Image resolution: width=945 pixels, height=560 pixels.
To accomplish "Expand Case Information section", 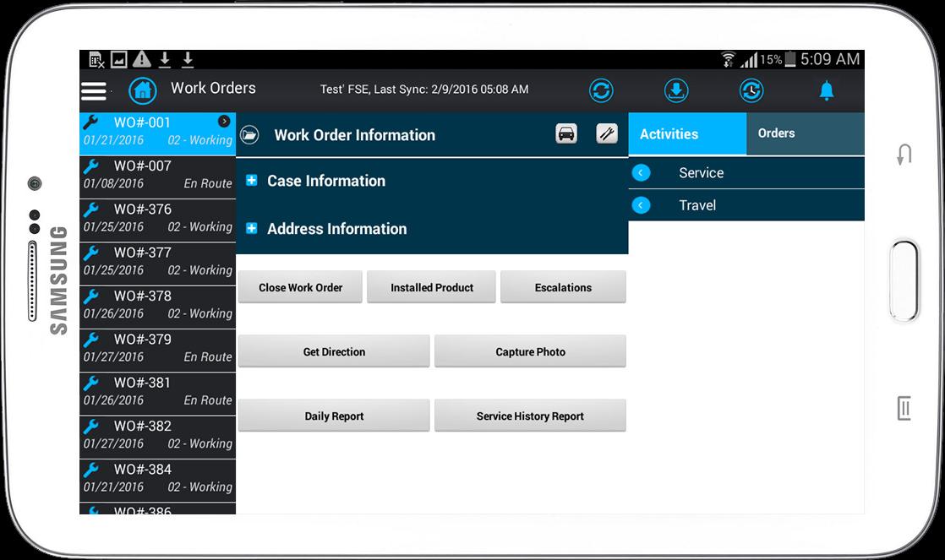I will click(251, 181).
